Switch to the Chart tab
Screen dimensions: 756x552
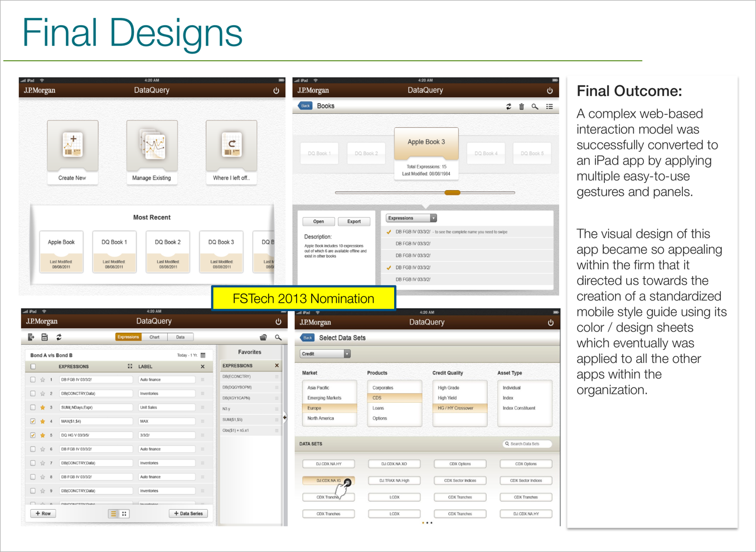point(154,337)
